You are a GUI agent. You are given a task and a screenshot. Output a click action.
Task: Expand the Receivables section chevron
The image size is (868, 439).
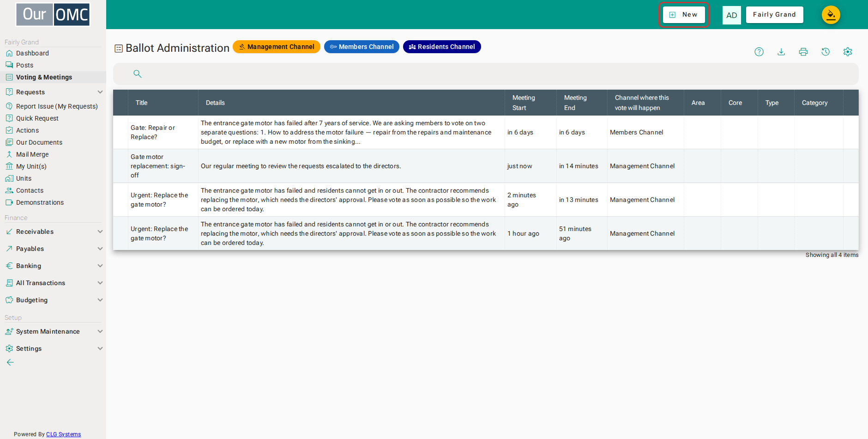click(x=100, y=232)
